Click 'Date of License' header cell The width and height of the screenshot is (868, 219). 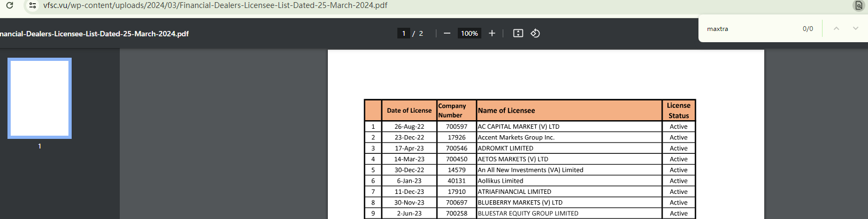[x=409, y=111]
